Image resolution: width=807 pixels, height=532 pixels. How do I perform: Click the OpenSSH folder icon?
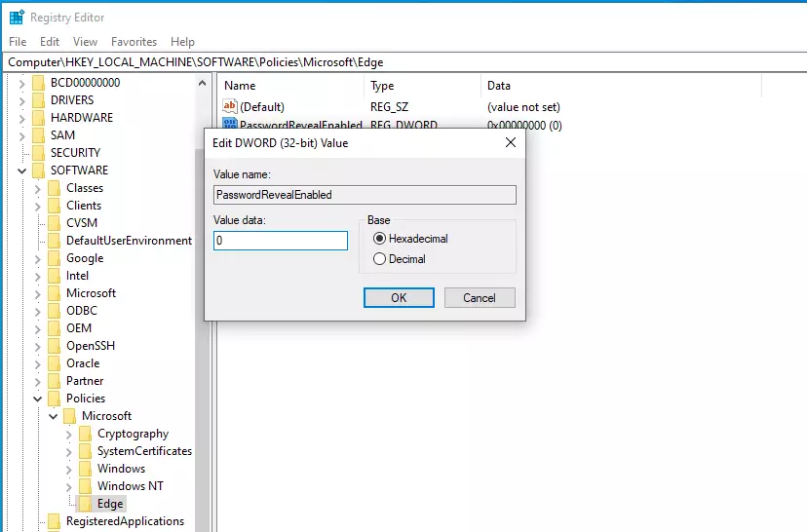click(x=54, y=345)
